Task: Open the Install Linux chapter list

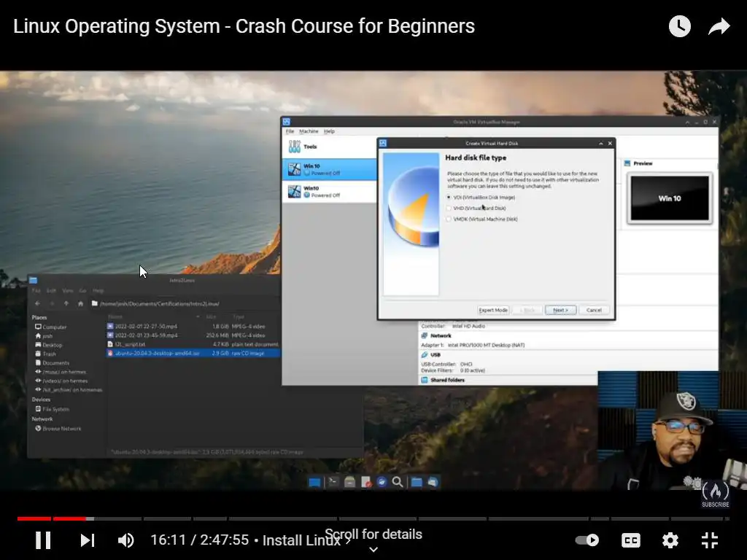Action: point(306,540)
